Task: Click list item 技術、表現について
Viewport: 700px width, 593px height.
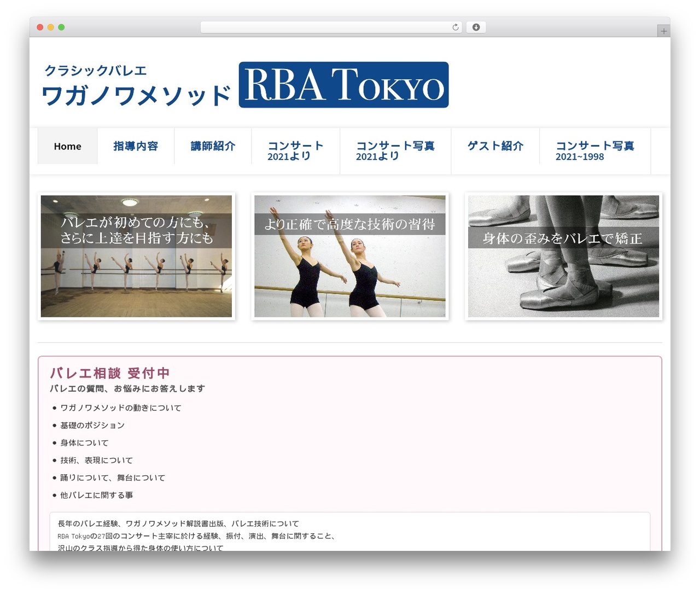Action: coord(96,461)
